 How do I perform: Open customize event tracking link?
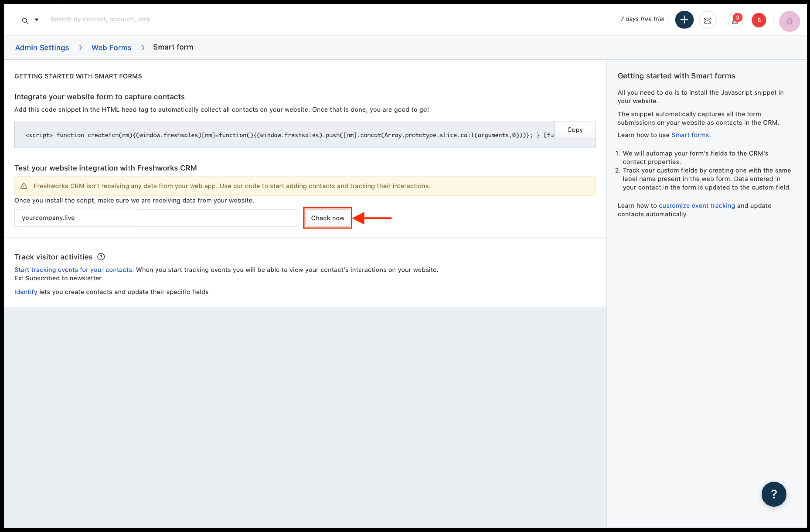697,206
